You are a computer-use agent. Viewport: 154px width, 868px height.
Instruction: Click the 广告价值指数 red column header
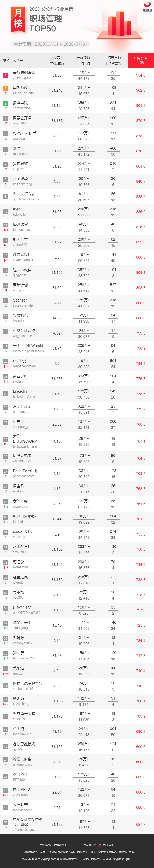coord(140,60)
